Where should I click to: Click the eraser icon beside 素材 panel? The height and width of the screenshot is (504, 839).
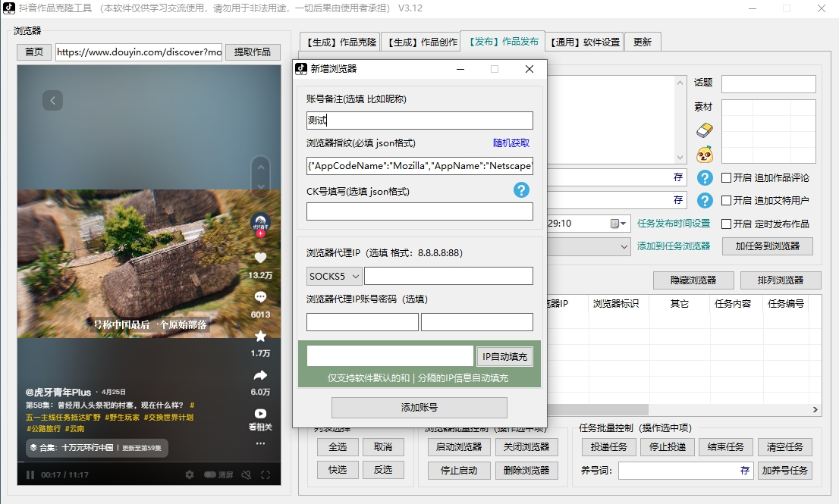703,130
